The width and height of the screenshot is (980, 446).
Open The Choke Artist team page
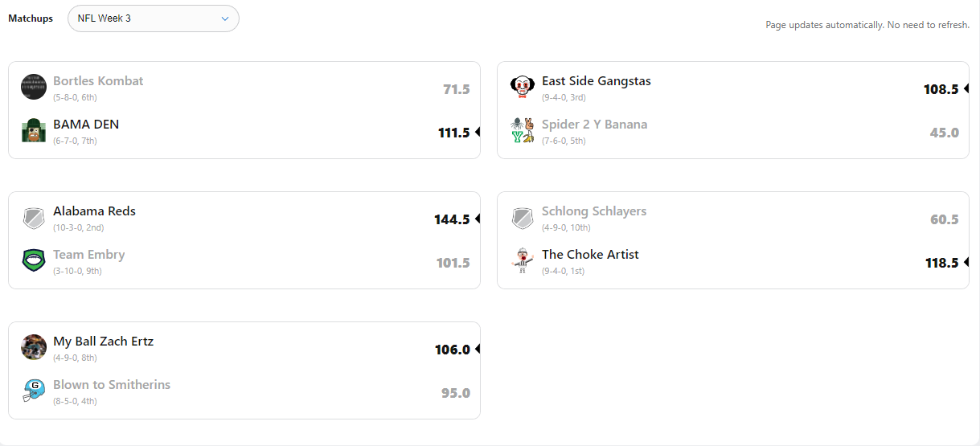pyautogui.click(x=590, y=255)
